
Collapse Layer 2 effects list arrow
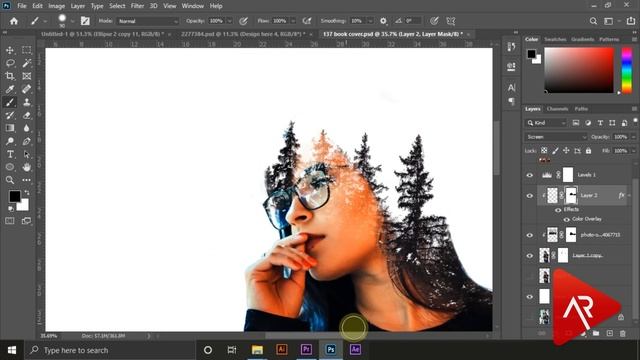coord(629,196)
